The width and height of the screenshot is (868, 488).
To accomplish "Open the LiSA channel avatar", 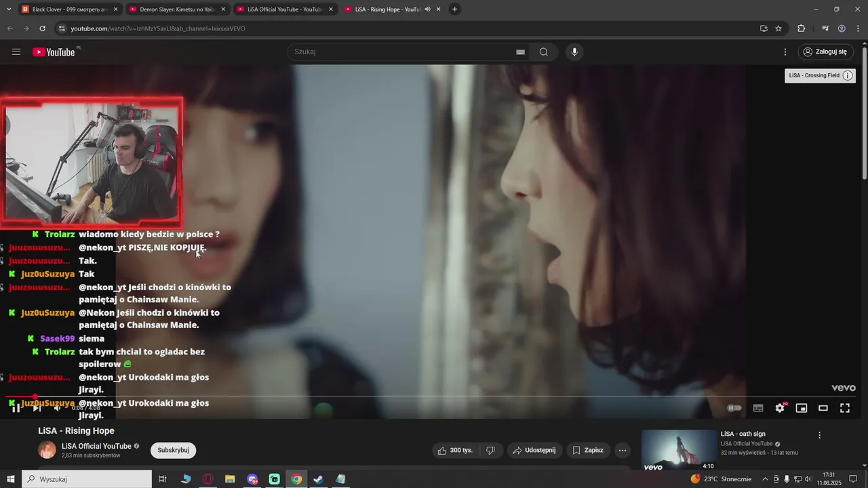I will point(47,450).
